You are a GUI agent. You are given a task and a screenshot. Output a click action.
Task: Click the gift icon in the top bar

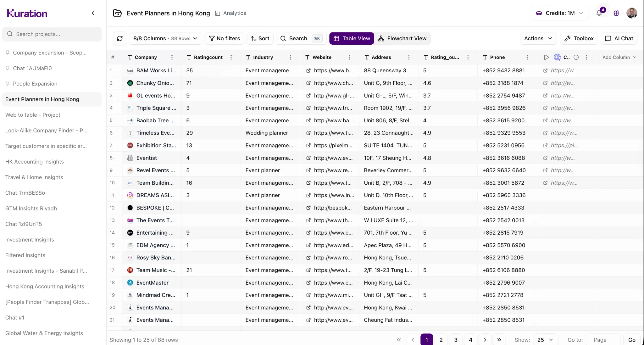(616, 13)
